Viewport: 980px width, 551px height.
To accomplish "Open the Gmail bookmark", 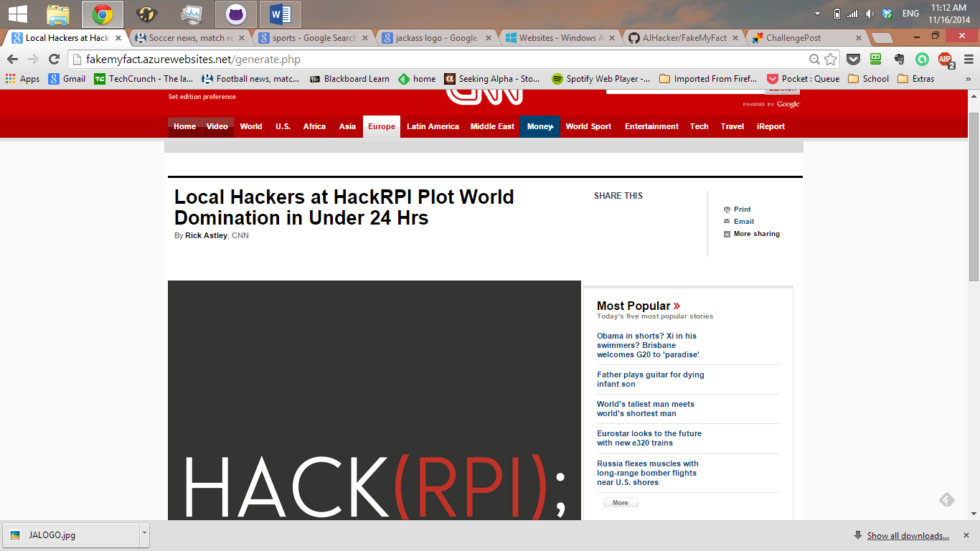I will coord(67,79).
